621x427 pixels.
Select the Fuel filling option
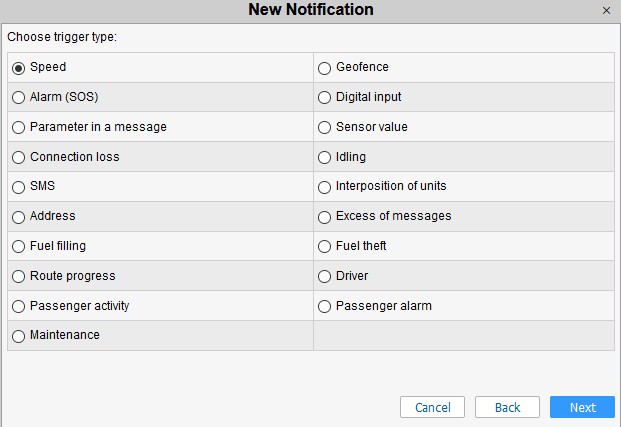click(x=19, y=247)
